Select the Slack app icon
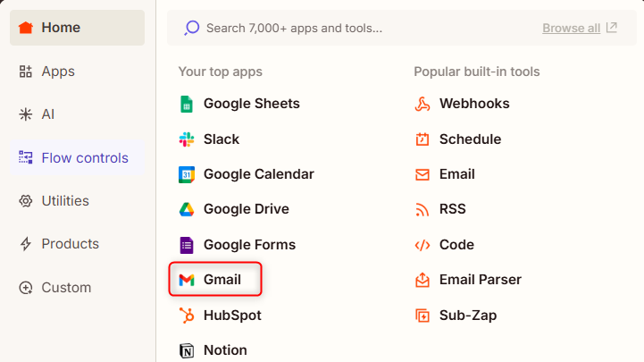The height and width of the screenshot is (362, 644). pos(187,139)
